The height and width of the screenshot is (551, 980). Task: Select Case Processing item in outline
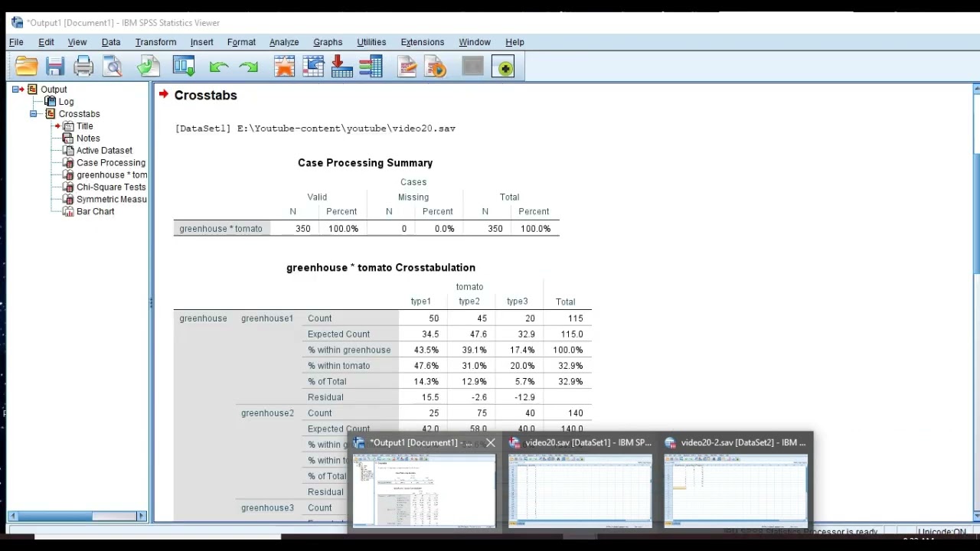(x=111, y=163)
